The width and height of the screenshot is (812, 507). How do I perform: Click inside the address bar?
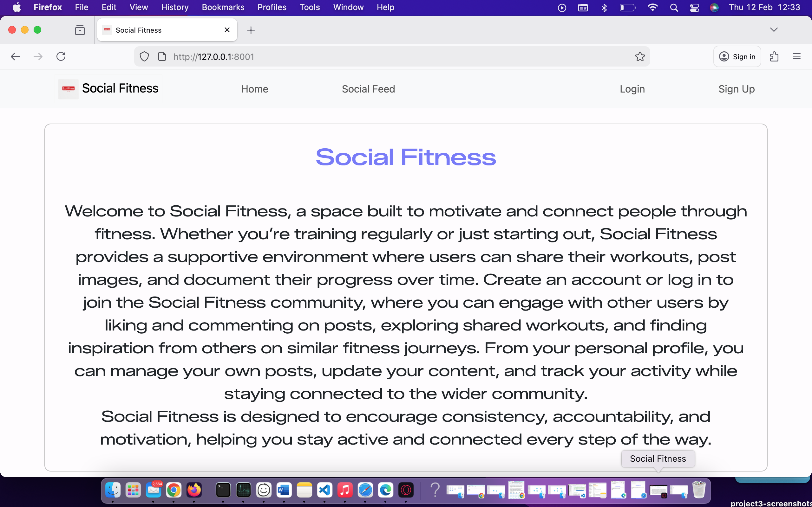tap(369, 56)
